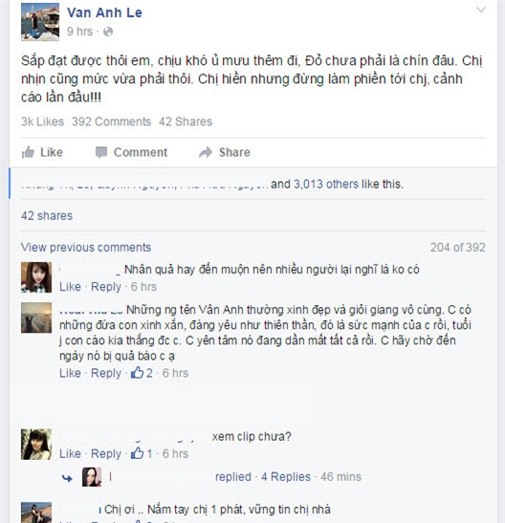Viewport: 505px width, 523px height.
Task: Click the Comment speech bubble icon
Action: pos(101,152)
